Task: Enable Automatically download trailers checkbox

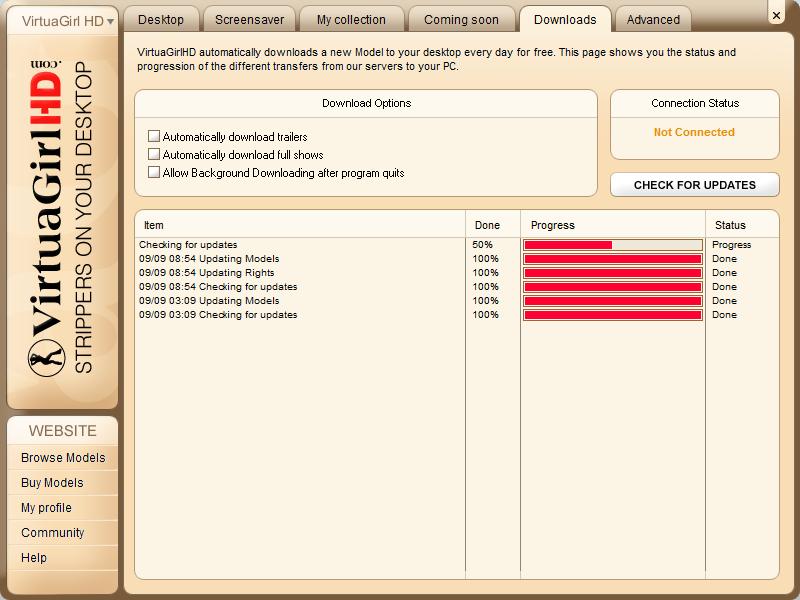Action: point(154,136)
